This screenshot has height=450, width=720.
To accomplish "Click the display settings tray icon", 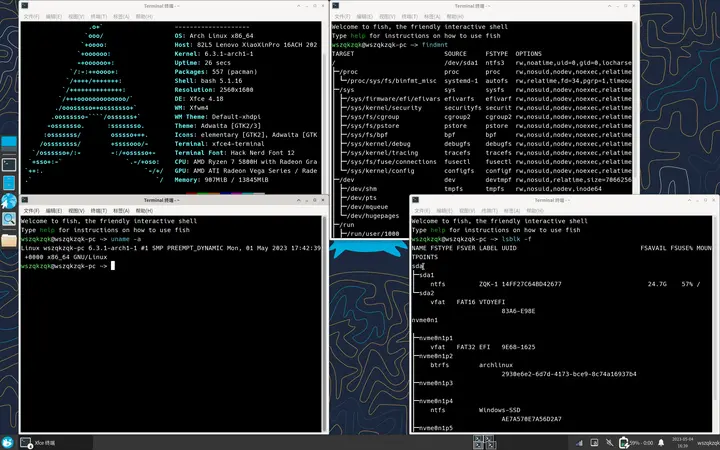I will (x=594, y=443).
